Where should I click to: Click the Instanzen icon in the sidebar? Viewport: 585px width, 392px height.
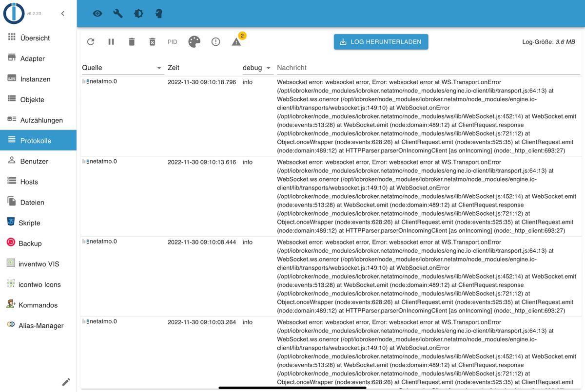click(x=12, y=78)
